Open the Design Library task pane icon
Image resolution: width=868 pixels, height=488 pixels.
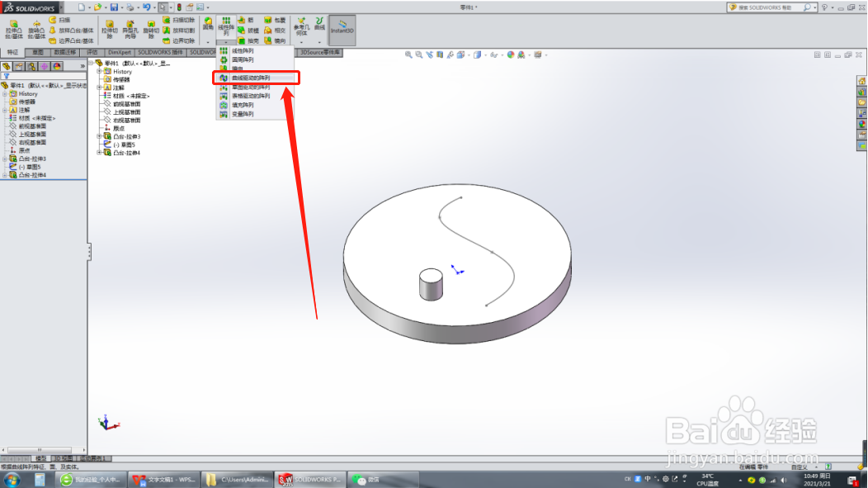[x=862, y=92]
